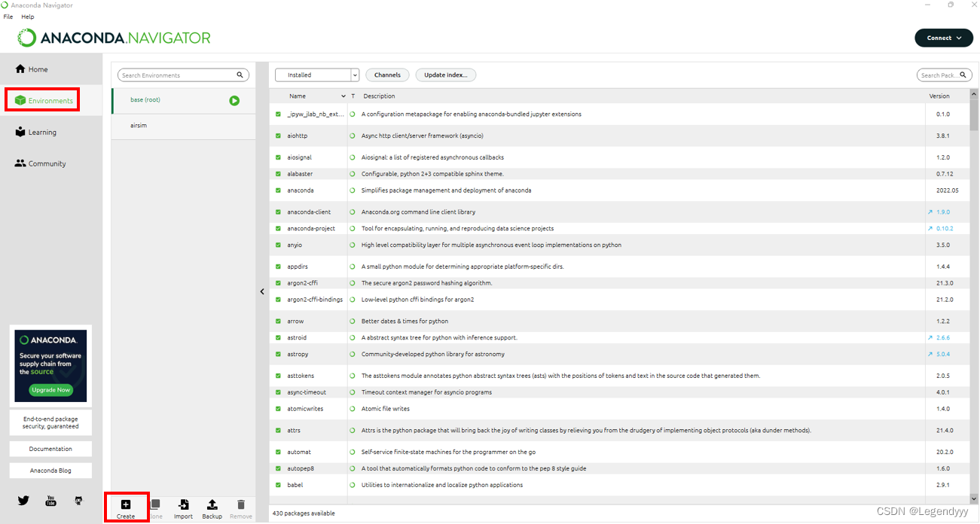
Task: Open the Documentation link
Action: click(x=50, y=449)
